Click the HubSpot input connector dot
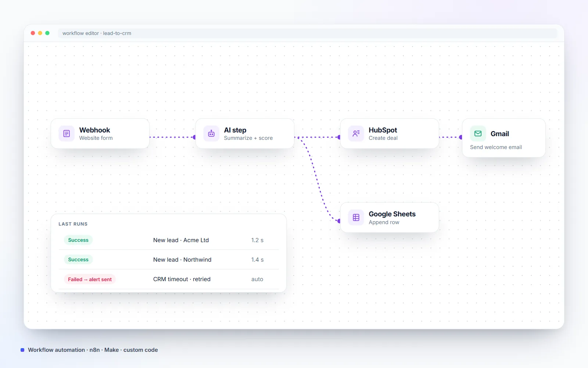 point(339,137)
